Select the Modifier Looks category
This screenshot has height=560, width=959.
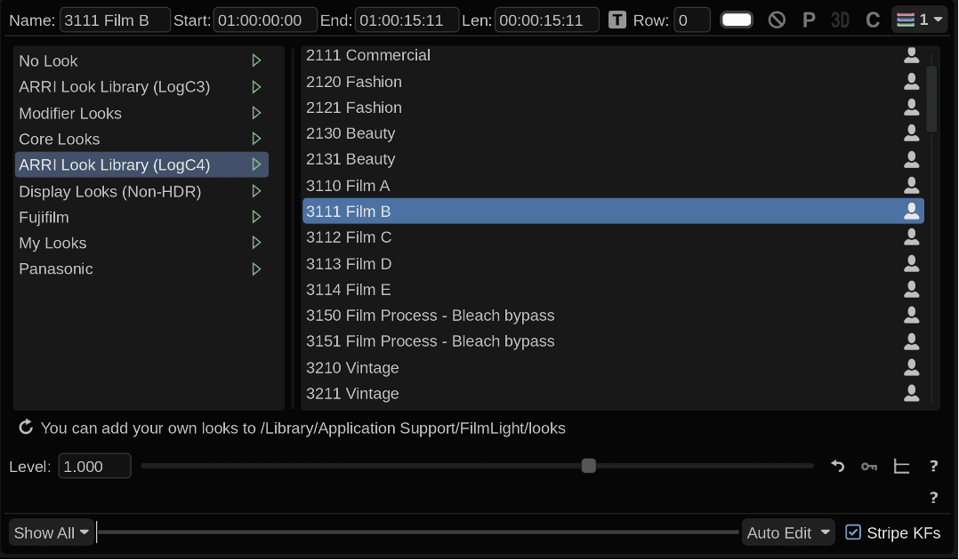tap(141, 113)
